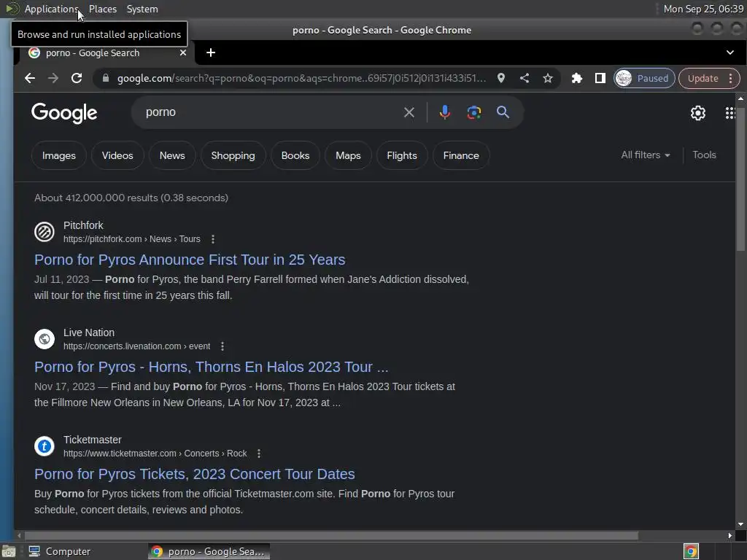Clear the search box with X
747x560 pixels.
coord(409,112)
